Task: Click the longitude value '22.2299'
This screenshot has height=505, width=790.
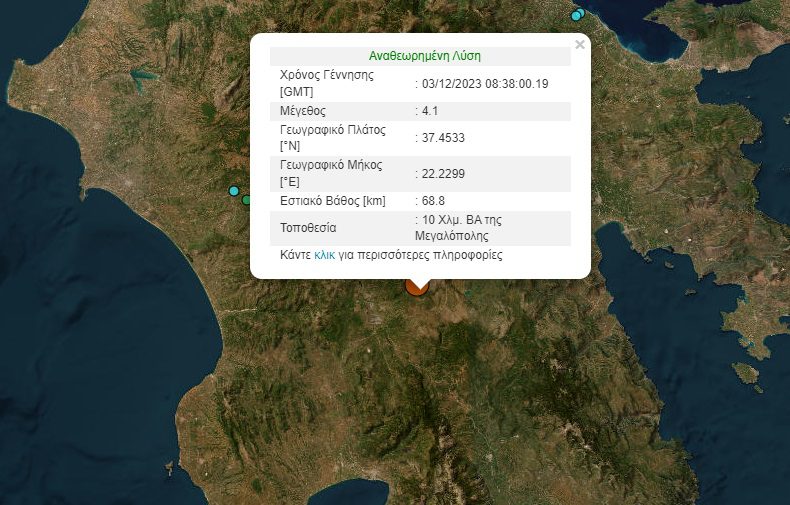Action: click(443, 174)
